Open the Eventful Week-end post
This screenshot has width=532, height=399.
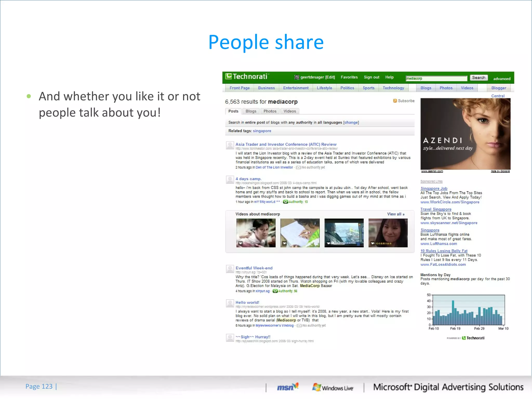click(254, 268)
